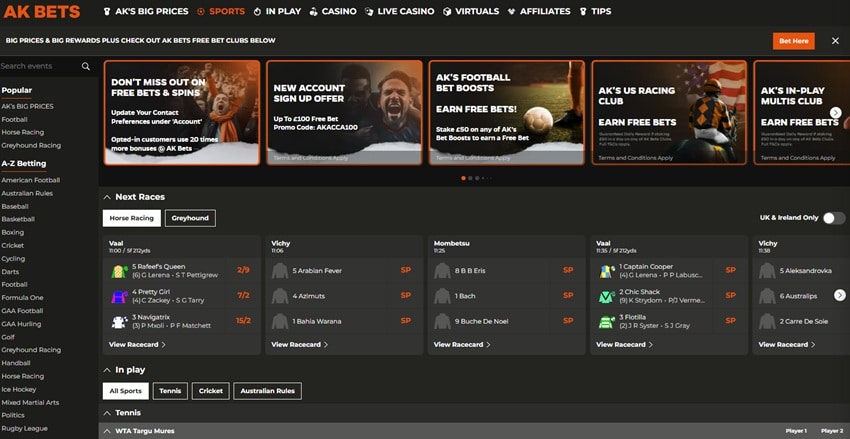The image size is (850, 439).
Task: Click the In Play stopwatch icon
Action: tap(257, 11)
